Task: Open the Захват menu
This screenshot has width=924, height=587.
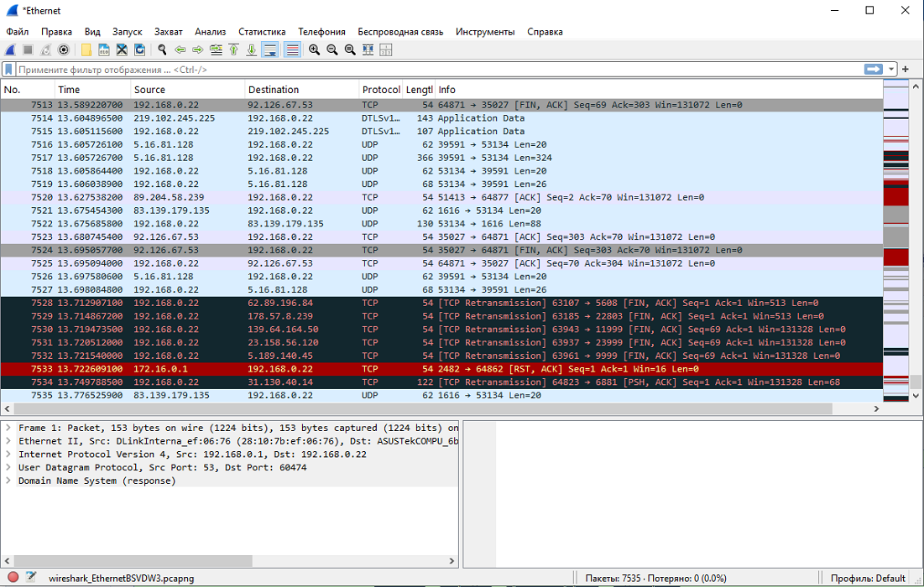Action: (x=169, y=32)
